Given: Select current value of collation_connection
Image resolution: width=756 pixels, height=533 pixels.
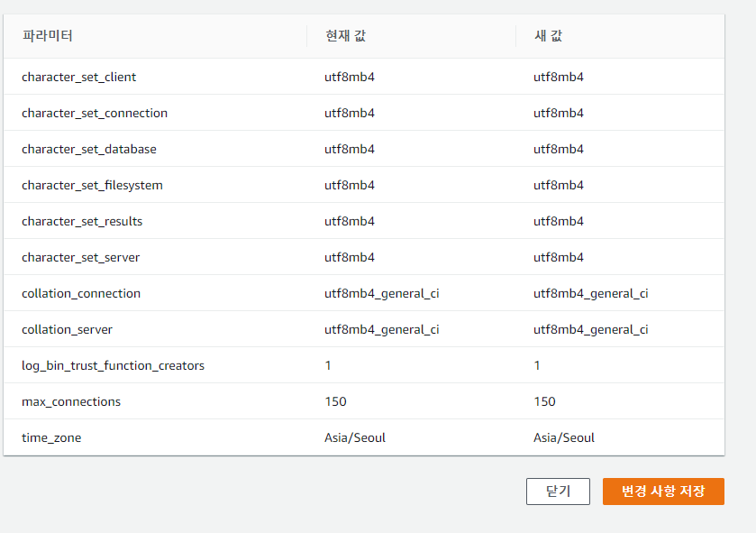Looking at the screenshot, I should point(382,293).
